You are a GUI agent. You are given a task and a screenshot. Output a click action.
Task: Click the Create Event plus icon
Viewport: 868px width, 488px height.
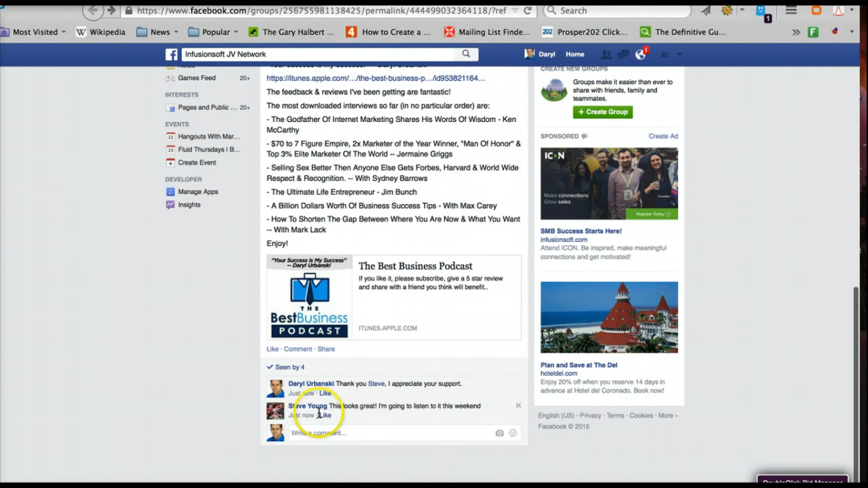pyautogui.click(x=170, y=163)
